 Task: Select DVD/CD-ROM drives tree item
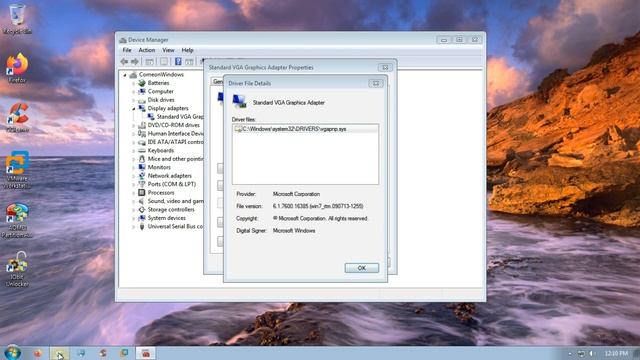[x=173, y=125]
